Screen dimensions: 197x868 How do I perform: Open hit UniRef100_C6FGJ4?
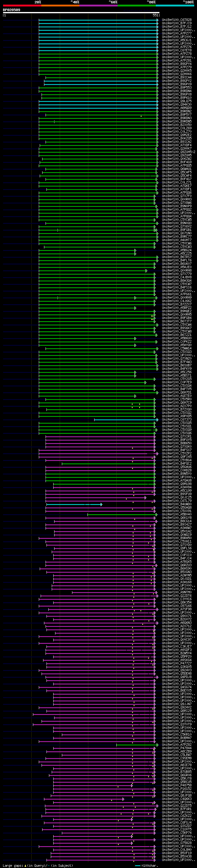pyautogui.click(x=177, y=822)
